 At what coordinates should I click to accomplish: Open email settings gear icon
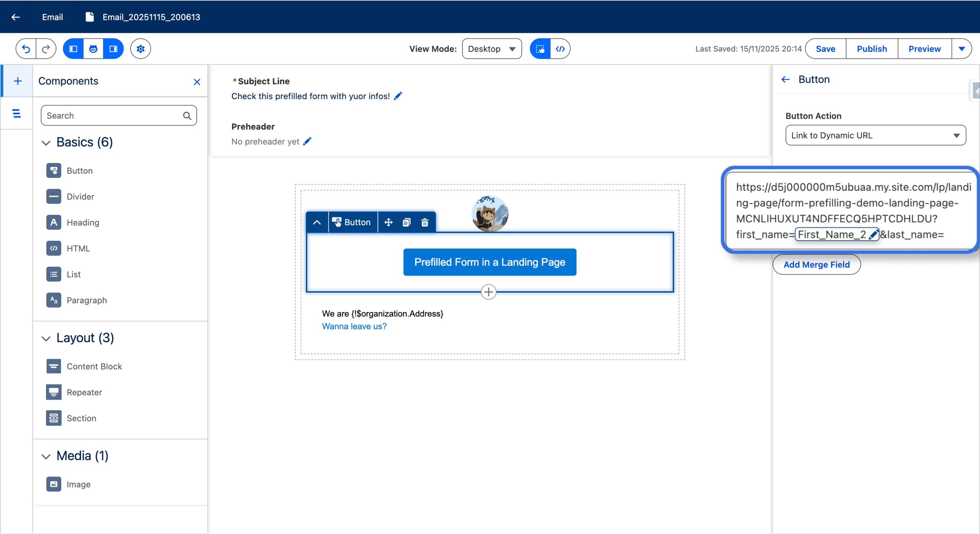pos(140,49)
